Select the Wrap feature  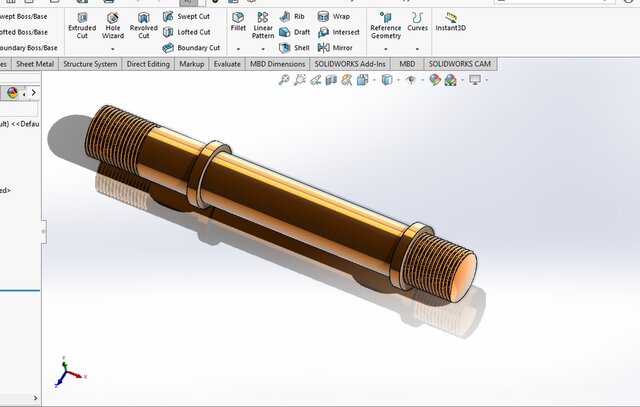pos(333,16)
